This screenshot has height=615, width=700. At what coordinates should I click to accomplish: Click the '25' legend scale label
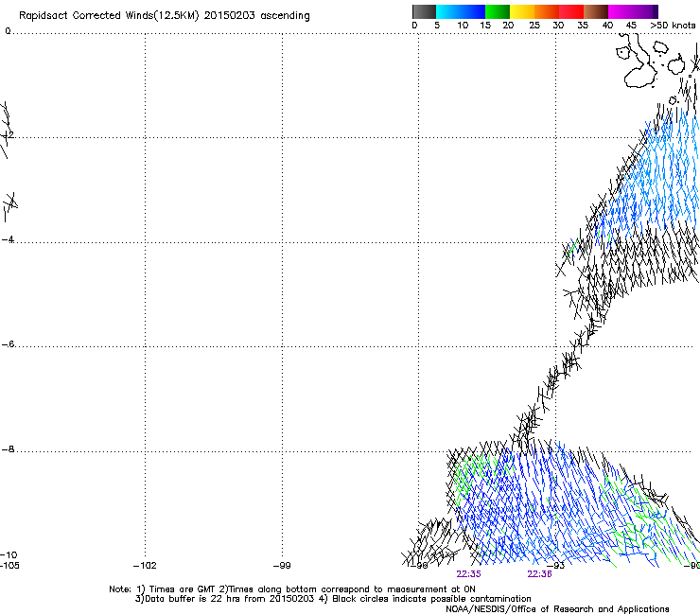pos(534,26)
